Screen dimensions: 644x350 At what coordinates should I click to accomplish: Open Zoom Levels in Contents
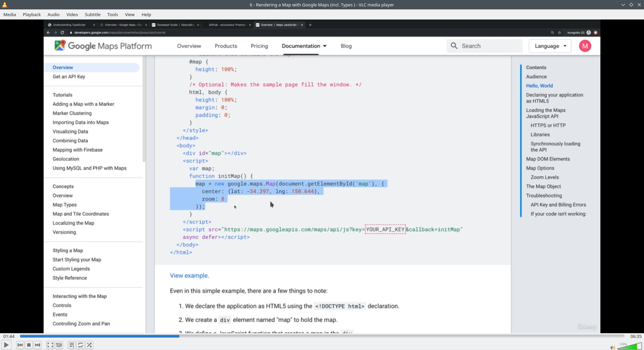tap(545, 177)
